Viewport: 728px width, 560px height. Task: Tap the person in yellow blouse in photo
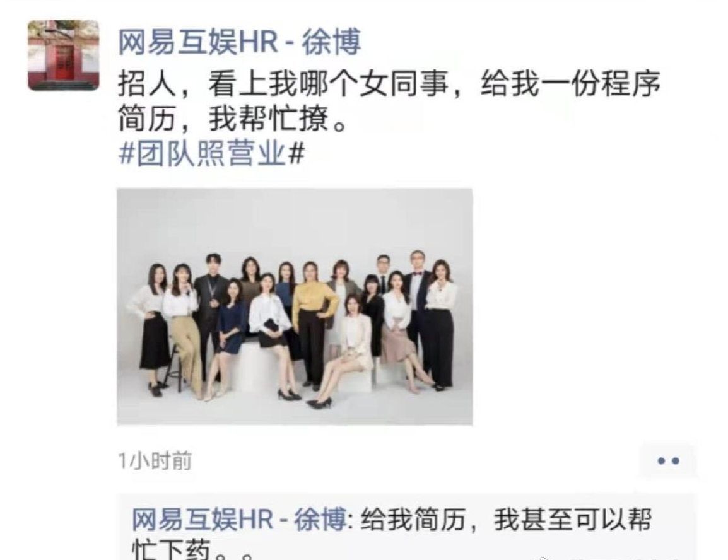314,325
